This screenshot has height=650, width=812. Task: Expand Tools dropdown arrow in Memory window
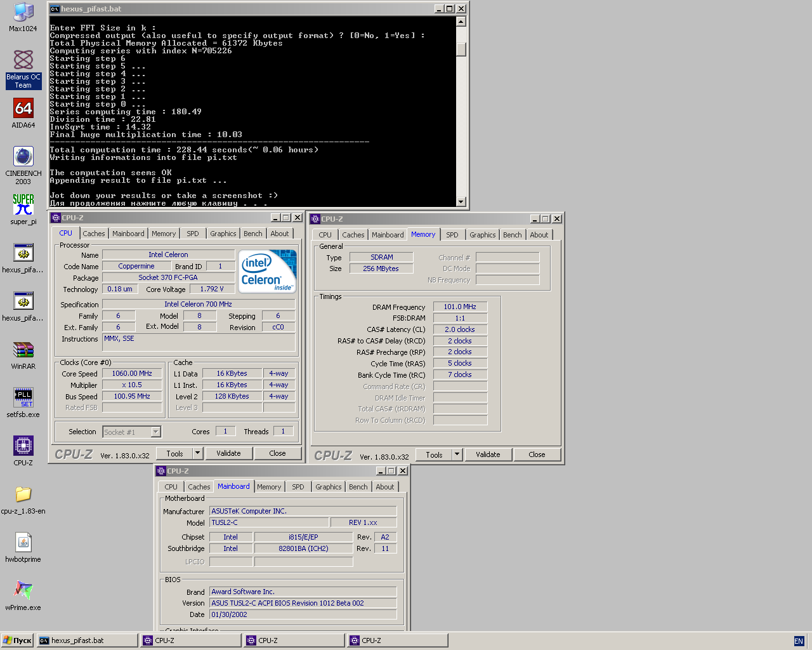(457, 454)
